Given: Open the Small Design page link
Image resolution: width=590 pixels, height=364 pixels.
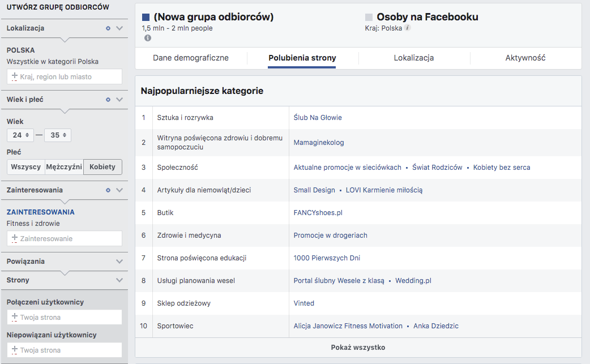Looking at the screenshot, I should pos(314,190).
